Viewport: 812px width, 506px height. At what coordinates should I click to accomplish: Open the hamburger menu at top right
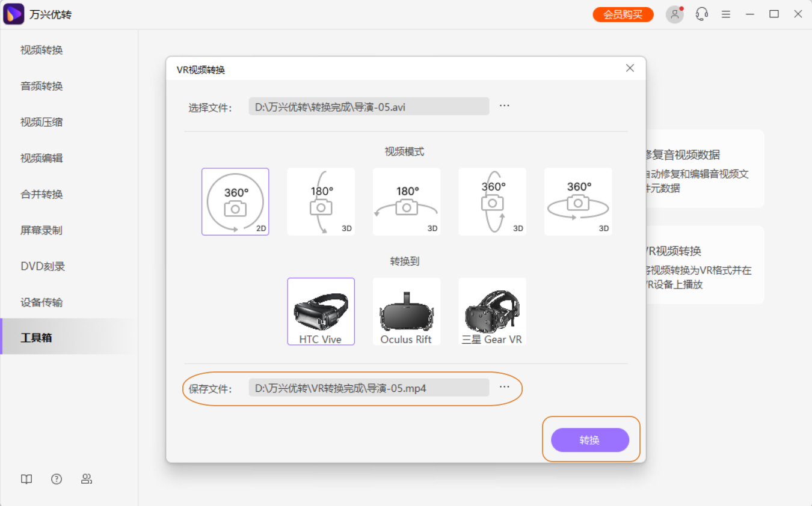point(726,14)
